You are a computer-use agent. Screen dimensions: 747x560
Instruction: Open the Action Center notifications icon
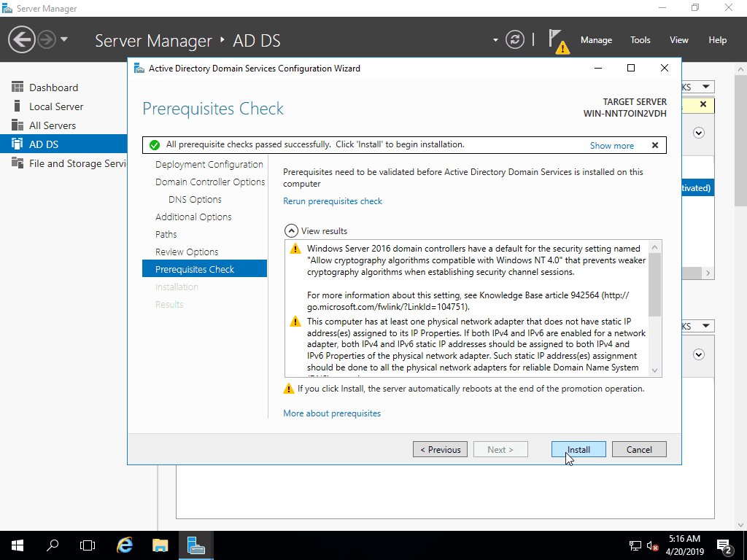tap(724, 547)
